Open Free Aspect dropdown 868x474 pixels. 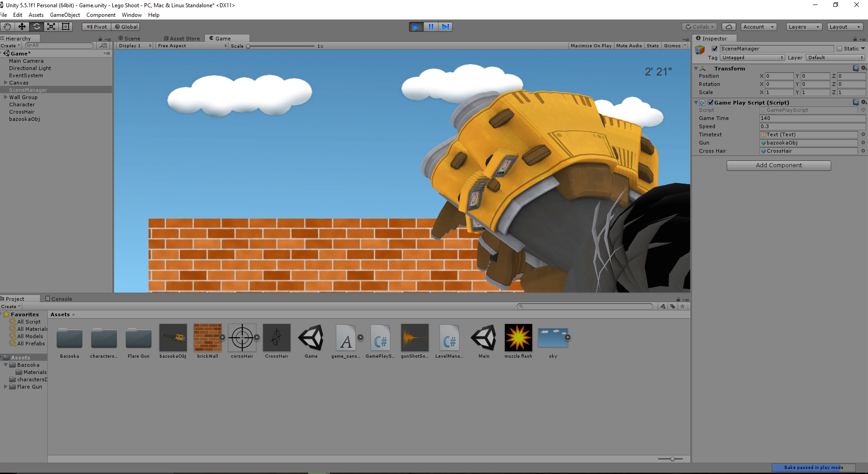[192, 45]
